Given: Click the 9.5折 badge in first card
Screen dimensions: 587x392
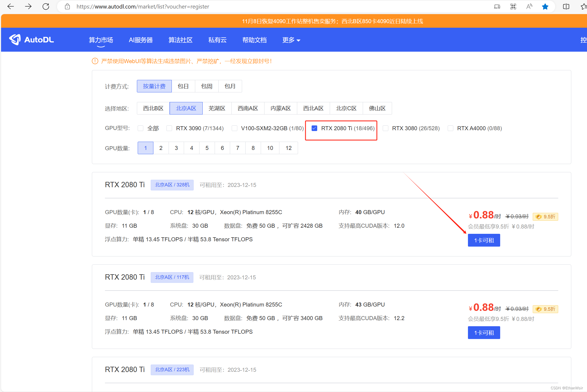Looking at the screenshot, I should point(545,217).
